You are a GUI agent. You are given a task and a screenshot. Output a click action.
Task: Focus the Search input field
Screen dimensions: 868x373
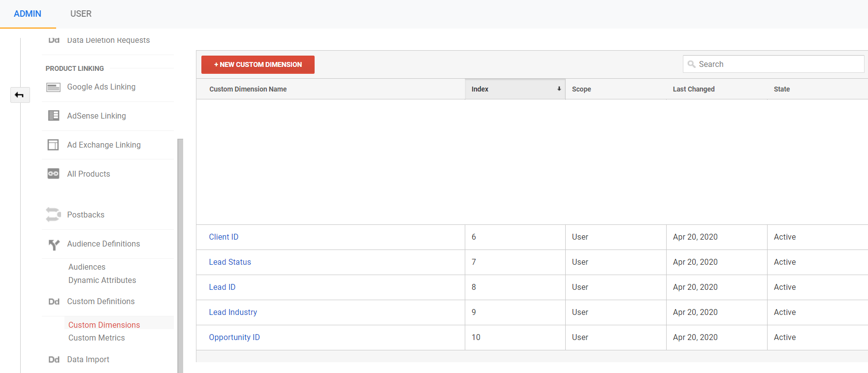coord(773,64)
